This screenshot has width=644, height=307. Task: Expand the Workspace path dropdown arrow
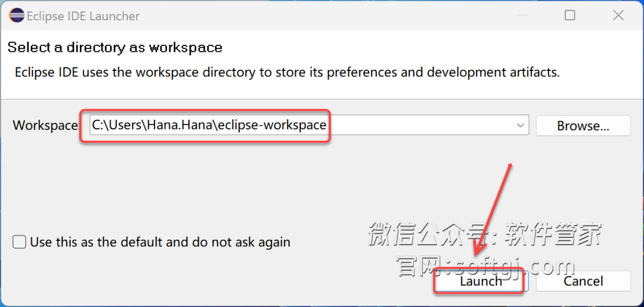(x=521, y=125)
